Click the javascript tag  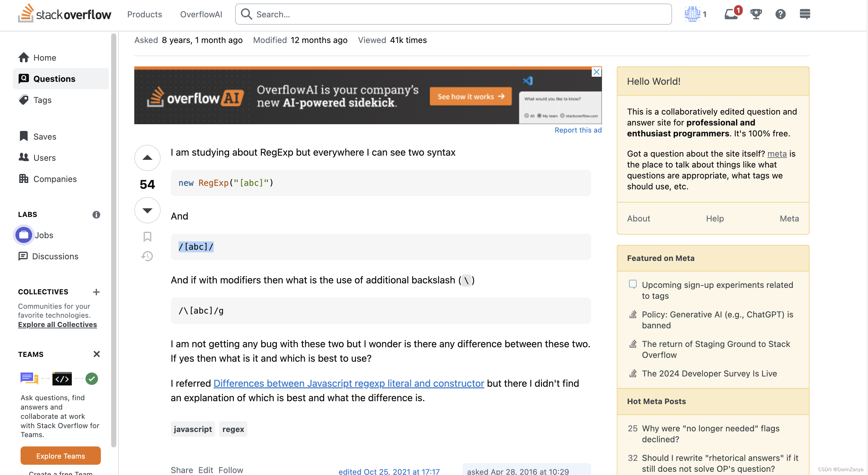[193, 429]
